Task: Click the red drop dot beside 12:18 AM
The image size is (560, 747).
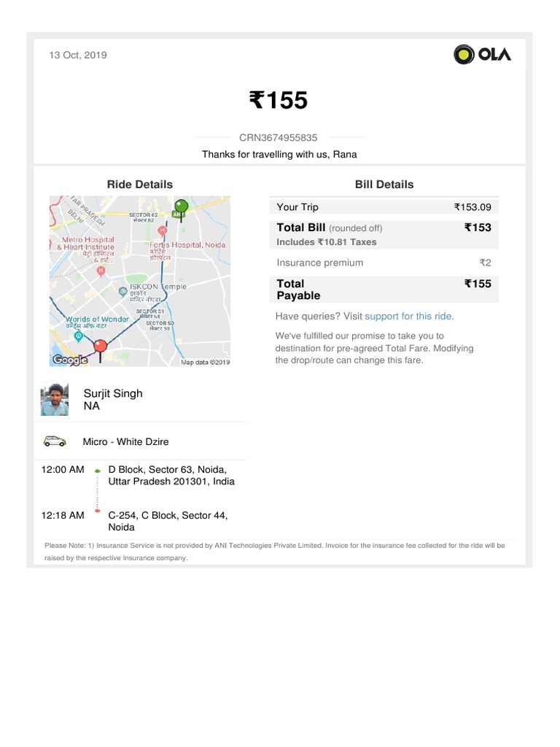Action: coord(98,511)
